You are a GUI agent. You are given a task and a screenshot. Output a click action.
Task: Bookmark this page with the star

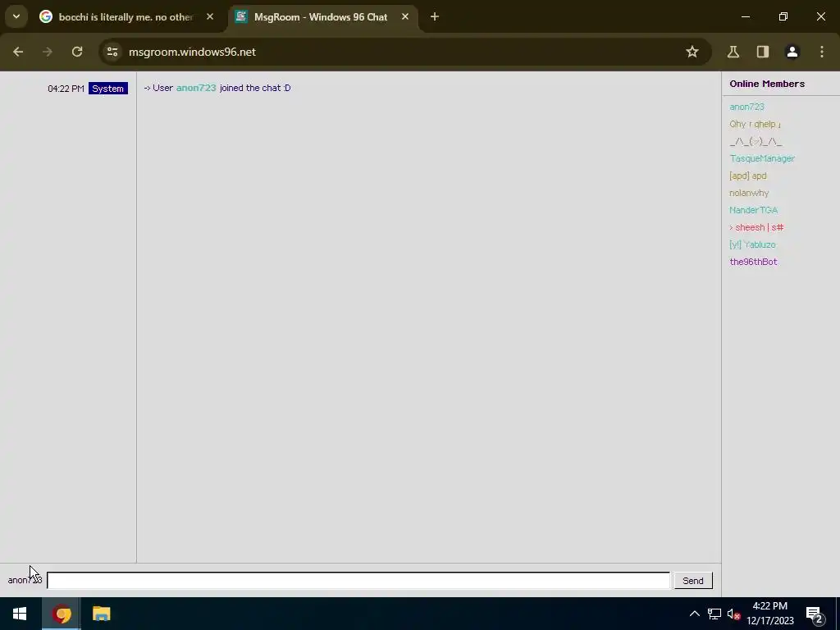(692, 52)
